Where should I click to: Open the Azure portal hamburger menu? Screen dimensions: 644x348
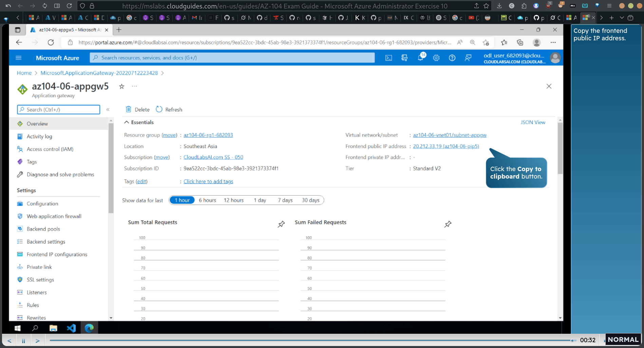coord(19,58)
